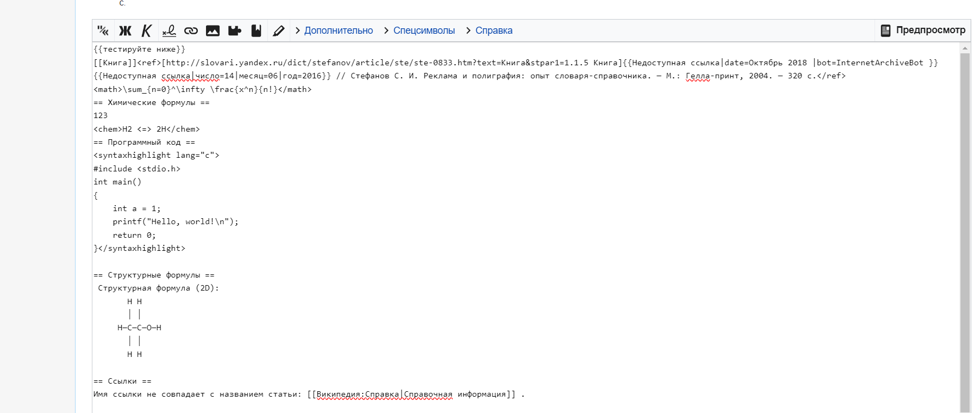
Task: Toggle syntax highlighting marker icon
Action: [278, 30]
